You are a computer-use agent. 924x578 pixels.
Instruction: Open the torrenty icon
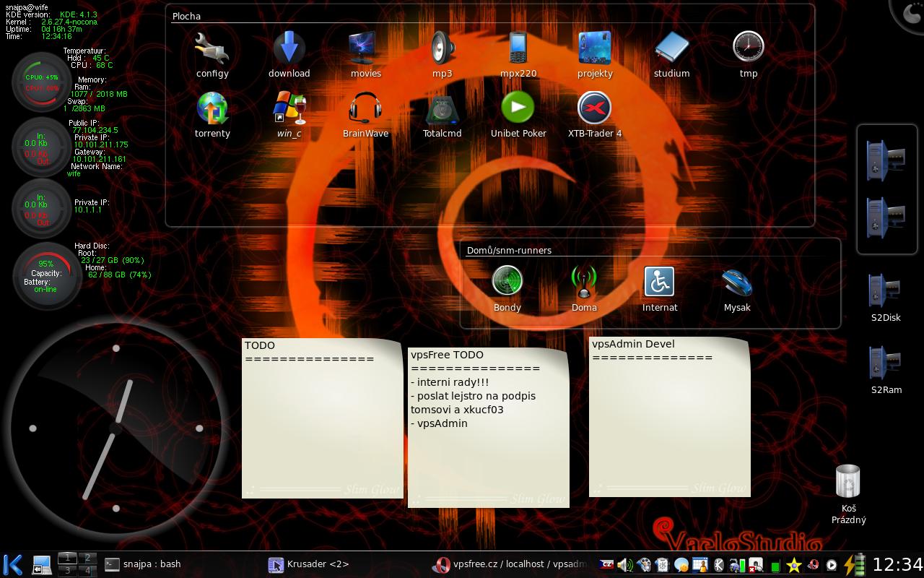212,108
